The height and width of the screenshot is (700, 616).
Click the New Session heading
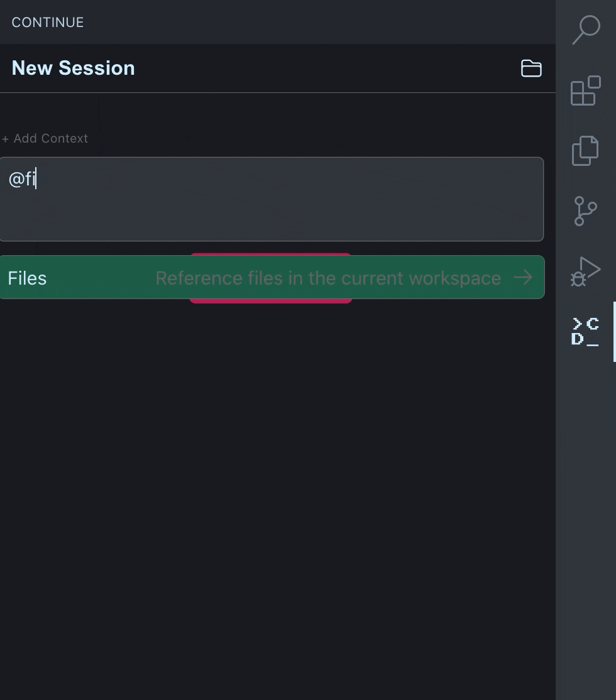[x=73, y=68]
